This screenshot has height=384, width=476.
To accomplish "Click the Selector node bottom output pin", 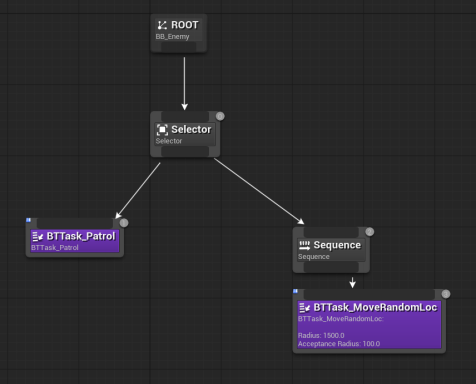I will [x=185, y=151].
